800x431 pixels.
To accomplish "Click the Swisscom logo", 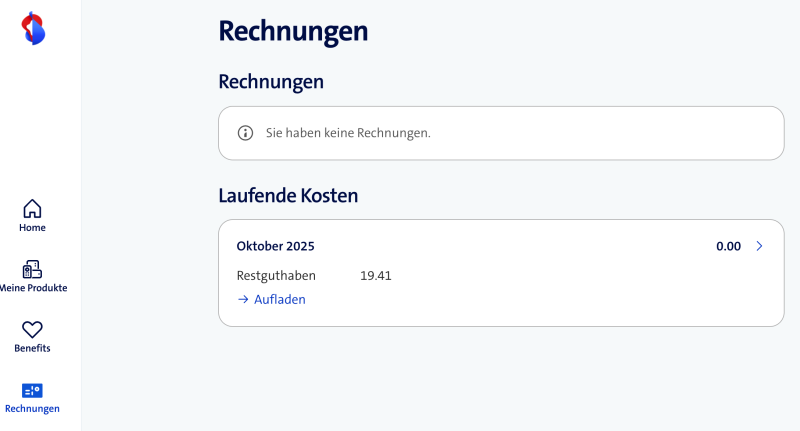I will click(x=34, y=29).
